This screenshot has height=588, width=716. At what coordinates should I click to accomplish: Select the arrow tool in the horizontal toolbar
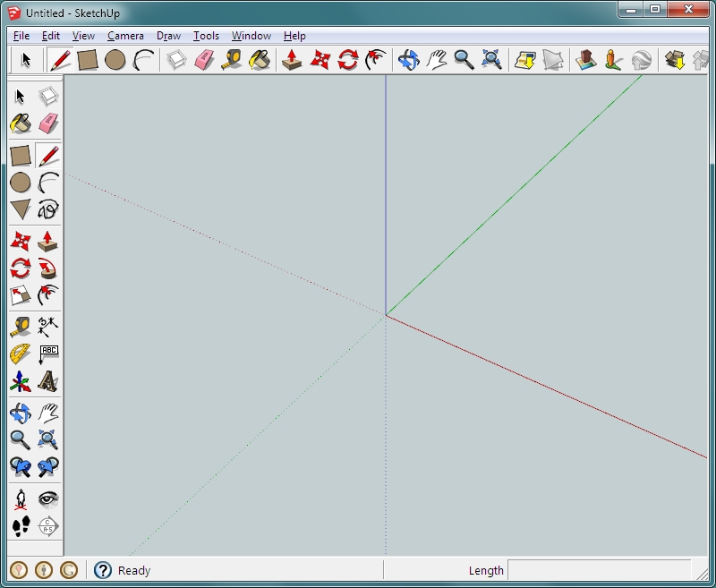pos(26,60)
